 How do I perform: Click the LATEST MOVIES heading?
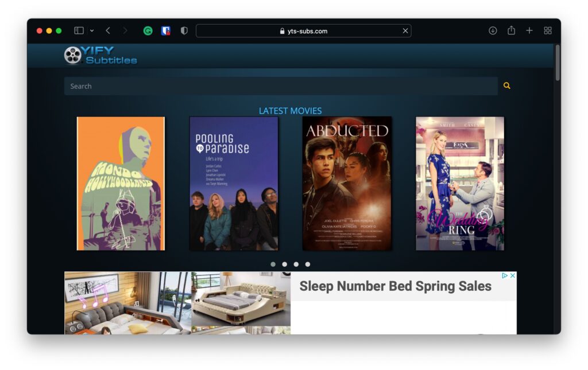(x=290, y=111)
